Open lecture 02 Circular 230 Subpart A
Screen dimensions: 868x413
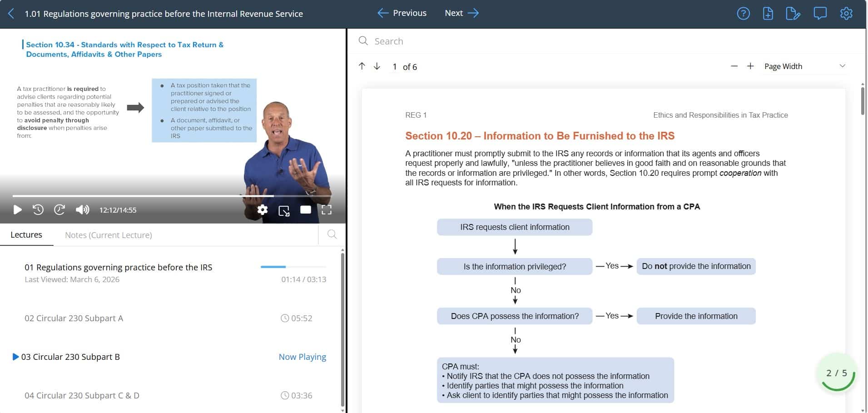pos(74,318)
